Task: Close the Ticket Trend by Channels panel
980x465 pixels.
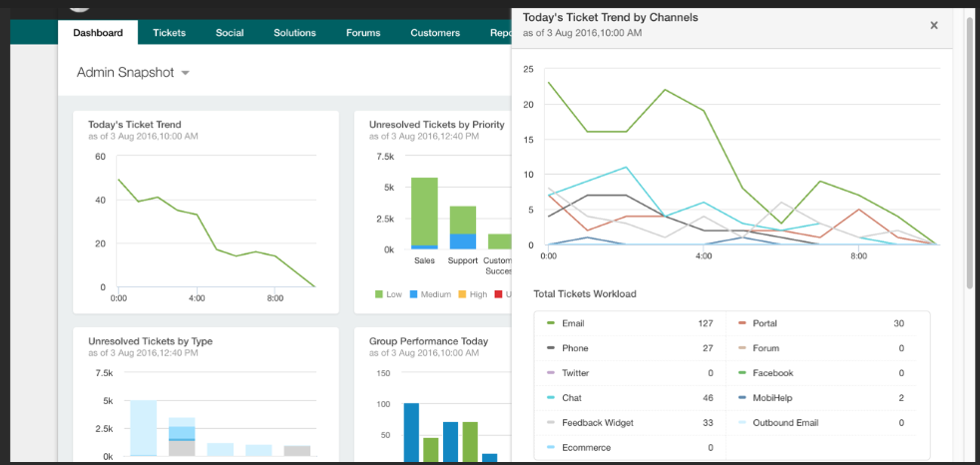Action: 934,25
